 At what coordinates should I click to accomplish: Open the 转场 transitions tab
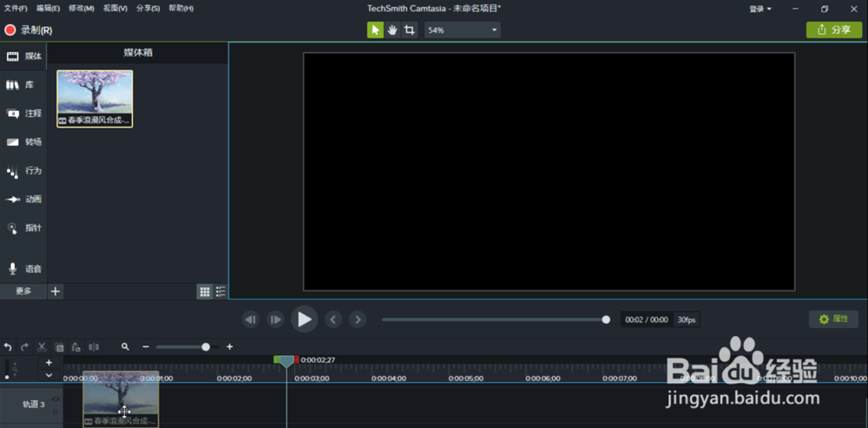point(23,142)
